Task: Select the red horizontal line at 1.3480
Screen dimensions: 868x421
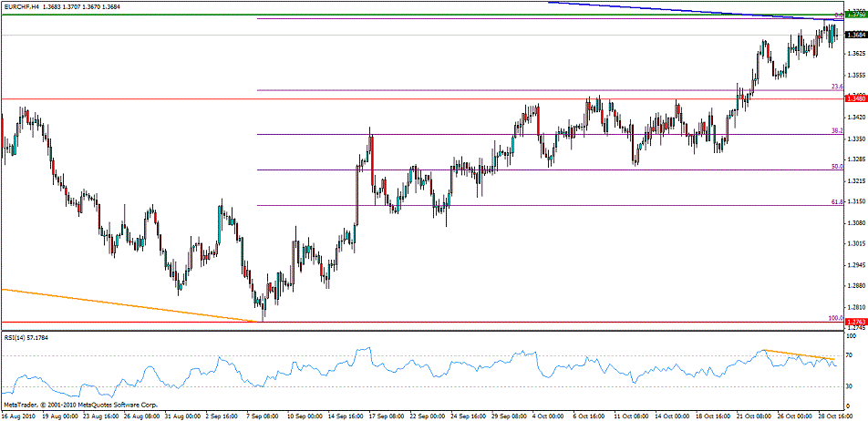Action: (422, 99)
